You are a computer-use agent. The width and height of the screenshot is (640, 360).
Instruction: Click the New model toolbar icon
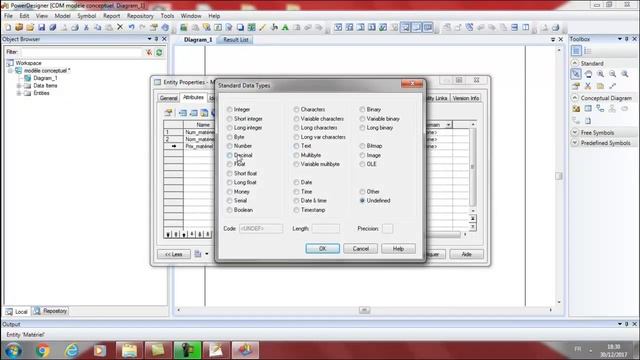point(8,27)
